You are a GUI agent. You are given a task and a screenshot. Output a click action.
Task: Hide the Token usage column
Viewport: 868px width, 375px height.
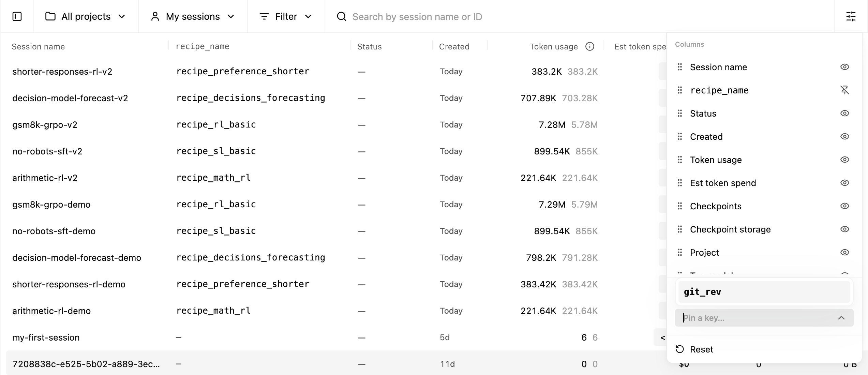tap(844, 160)
